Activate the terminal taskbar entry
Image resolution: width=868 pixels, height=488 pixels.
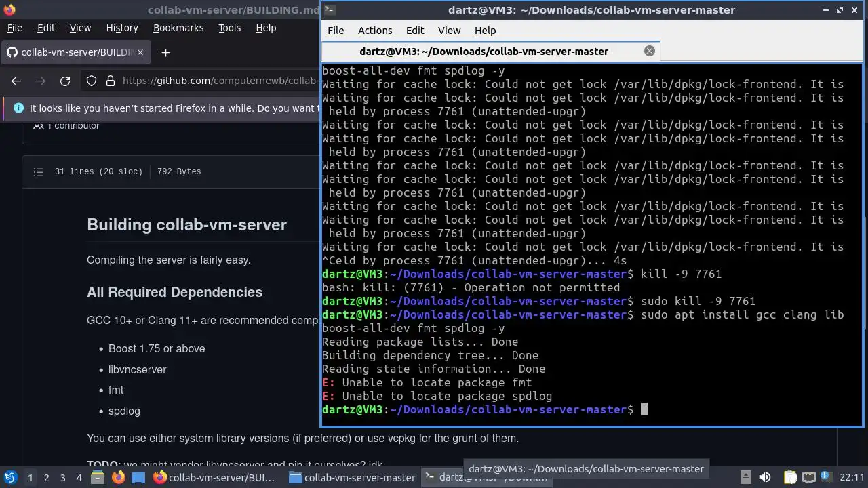click(487, 478)
